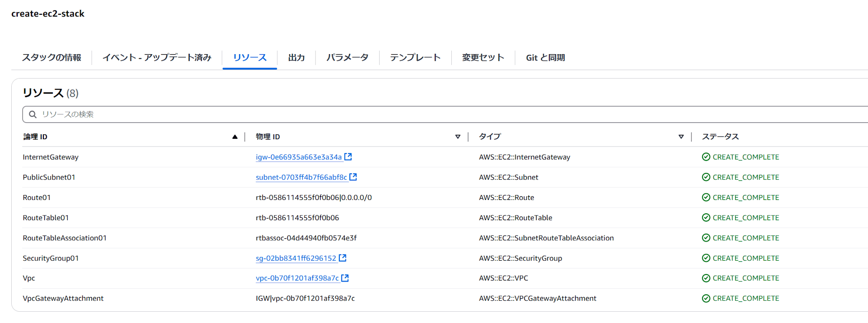This screenshot has height=323, width=868.
Task: Click the 論理 ID column header
Action: [x=35, y=137]
